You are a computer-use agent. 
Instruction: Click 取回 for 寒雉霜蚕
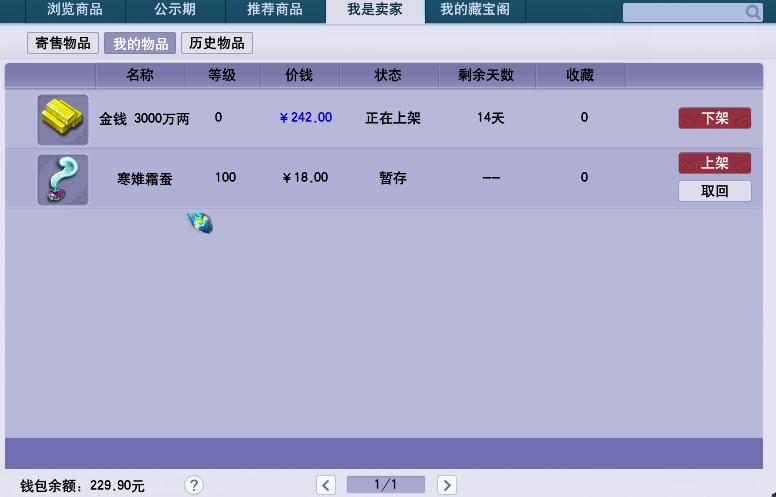715,191
